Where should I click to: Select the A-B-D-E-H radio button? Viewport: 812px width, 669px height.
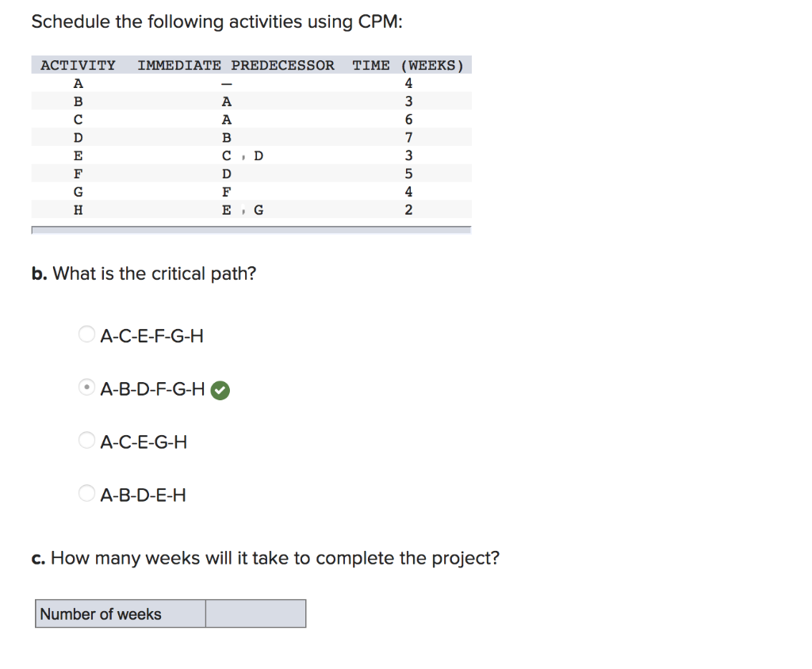tap(86, 492)
